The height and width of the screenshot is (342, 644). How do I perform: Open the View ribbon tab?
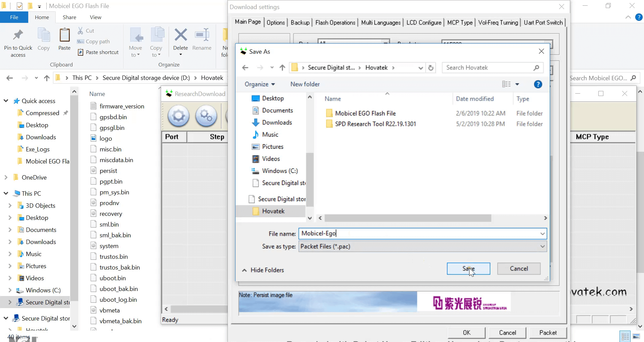95,17
